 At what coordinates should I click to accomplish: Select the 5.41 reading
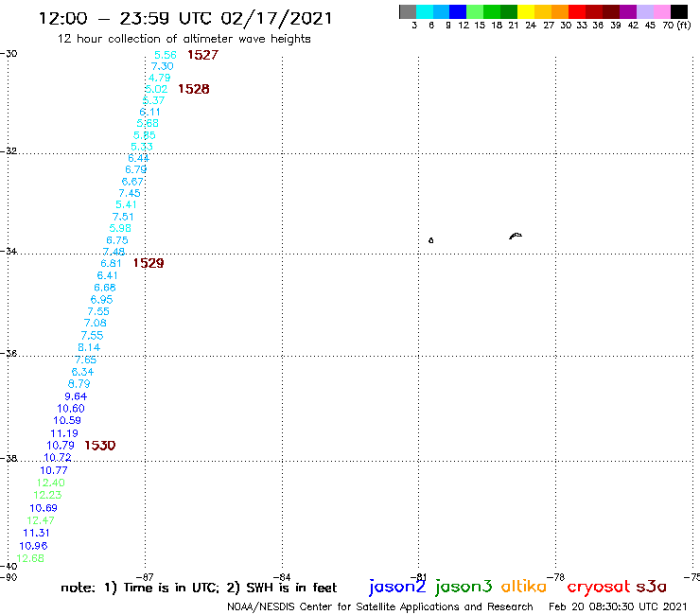click(126, 204)
